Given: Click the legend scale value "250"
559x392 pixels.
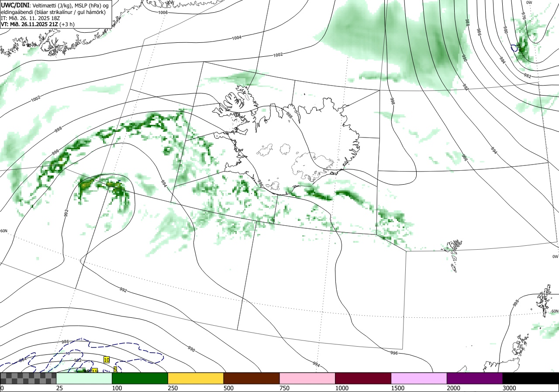Looking at the screenshot, I should (x=173, y=388).
